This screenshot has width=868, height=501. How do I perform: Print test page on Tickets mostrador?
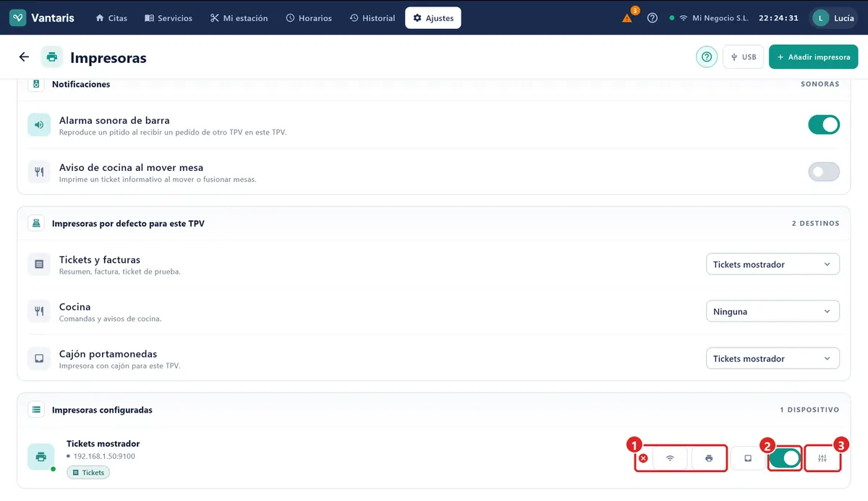click(x=709, y=458)
